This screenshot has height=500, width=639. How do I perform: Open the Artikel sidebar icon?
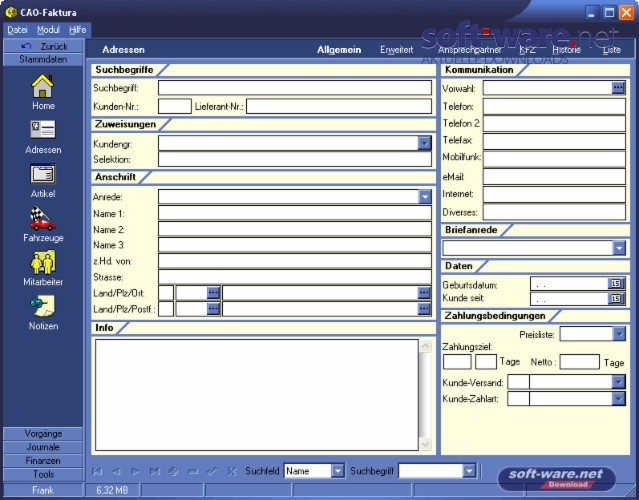pos(43,174)
